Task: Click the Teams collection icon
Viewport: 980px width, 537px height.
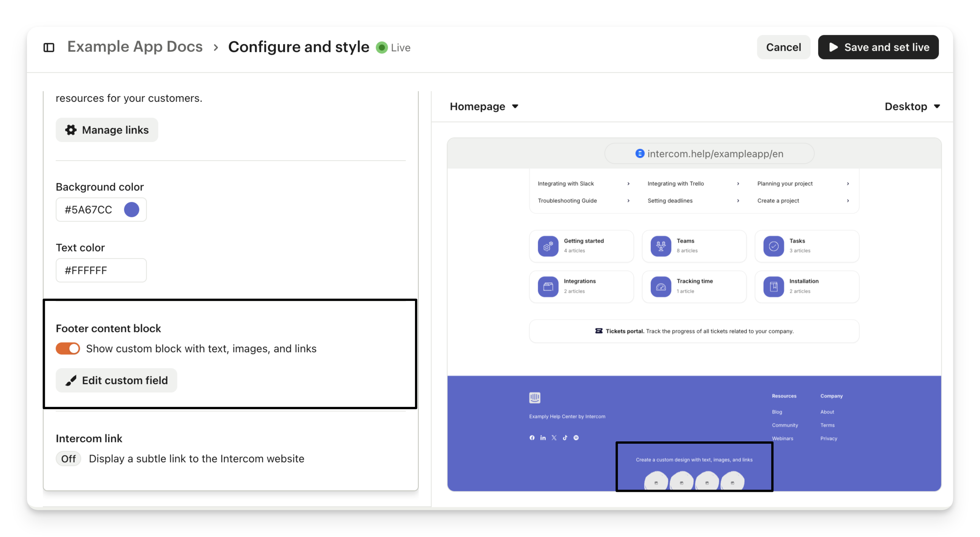Action: [661, 246]
